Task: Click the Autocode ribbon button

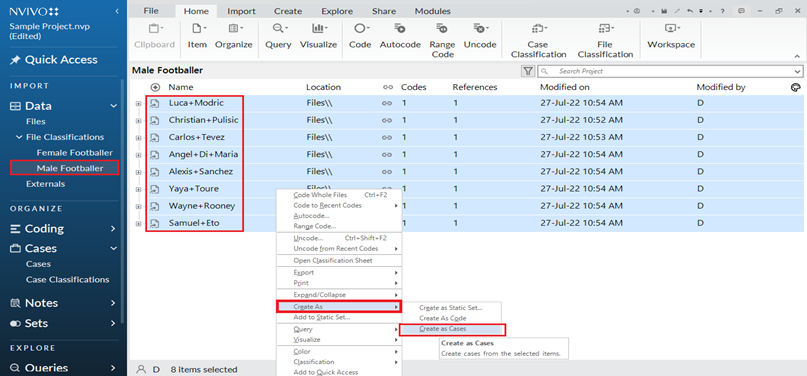Action: (400, 36)
